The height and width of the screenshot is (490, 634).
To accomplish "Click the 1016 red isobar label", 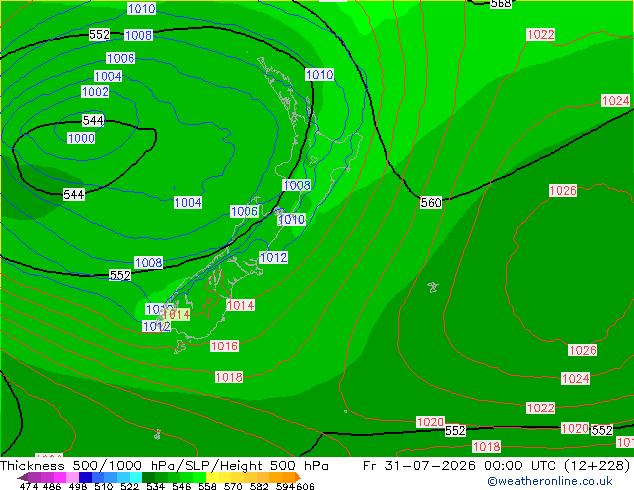I will pyautogui.click(x=224, y=346).
